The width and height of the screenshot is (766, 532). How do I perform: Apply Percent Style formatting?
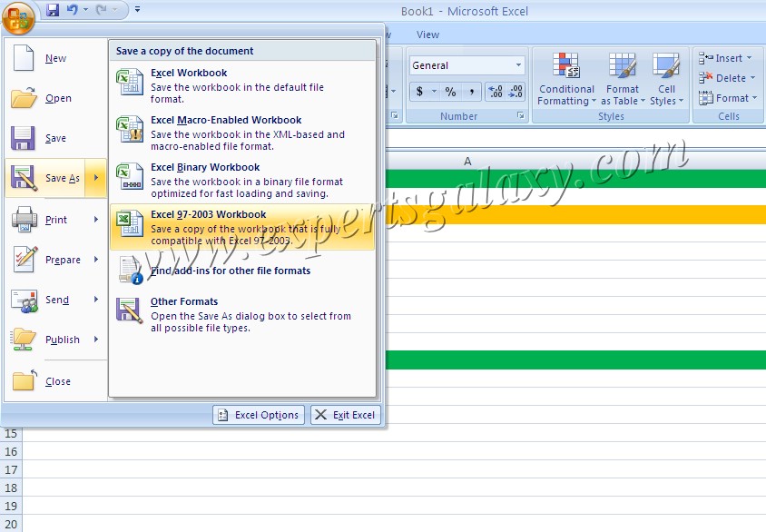(x=451, y=91)
